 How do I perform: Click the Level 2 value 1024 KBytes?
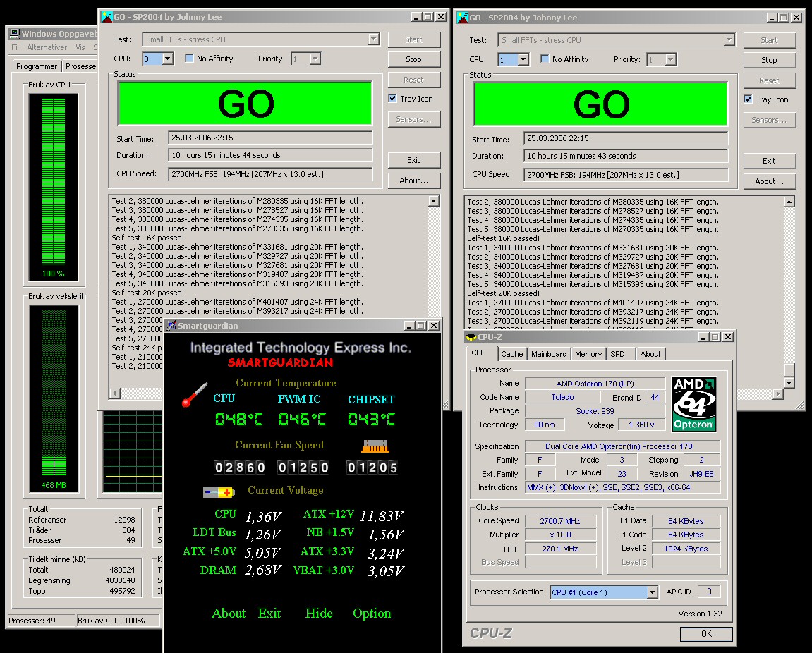tap(686, 549)
